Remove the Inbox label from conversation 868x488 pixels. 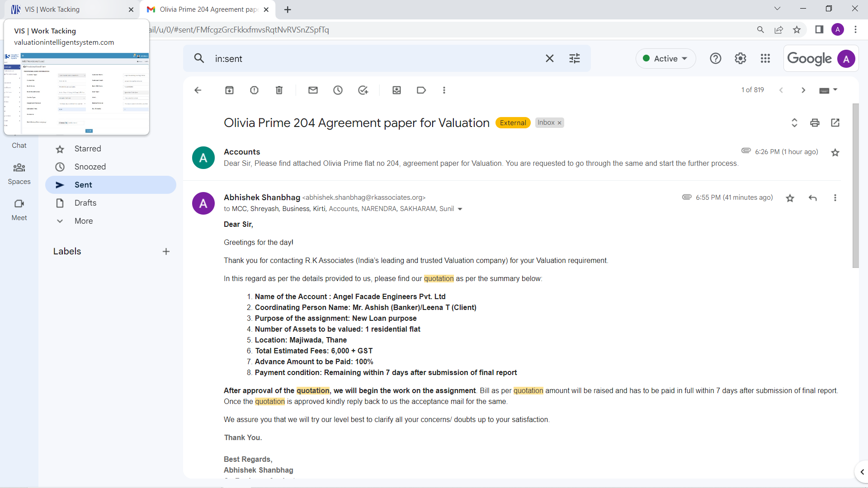[559, 123]
